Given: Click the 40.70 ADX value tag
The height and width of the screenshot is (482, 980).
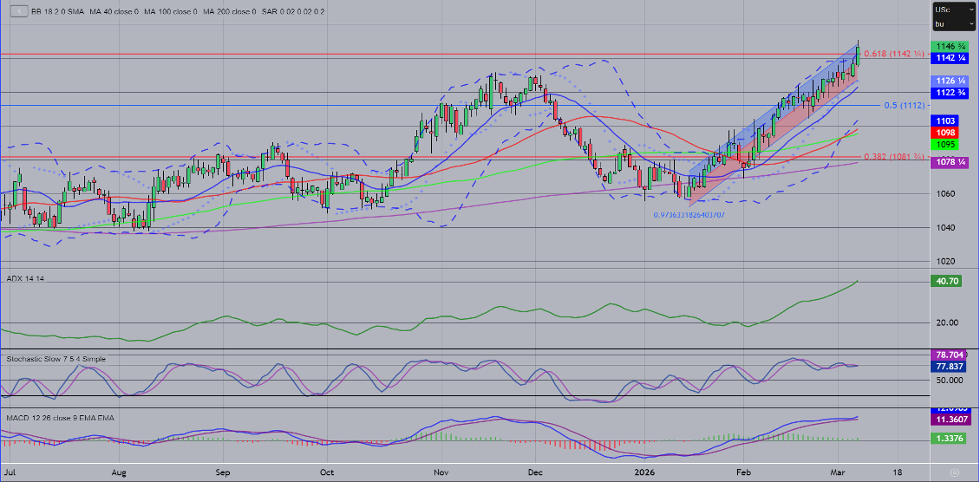Looking at the screenshot, I should 945,281.
